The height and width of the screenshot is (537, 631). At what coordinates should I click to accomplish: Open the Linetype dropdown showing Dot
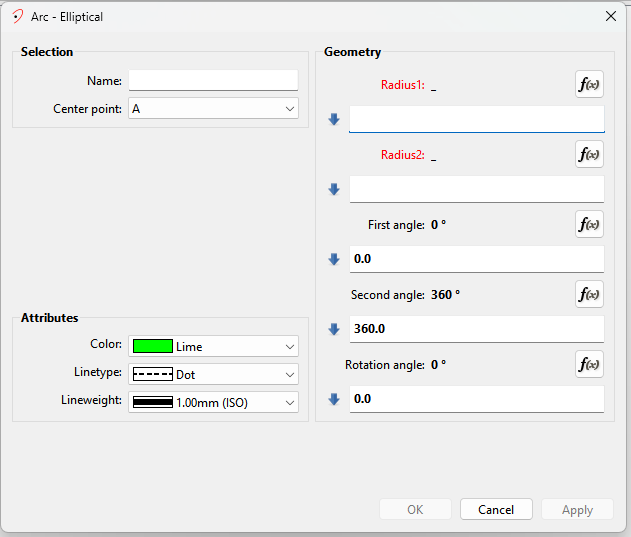point(289,374)
